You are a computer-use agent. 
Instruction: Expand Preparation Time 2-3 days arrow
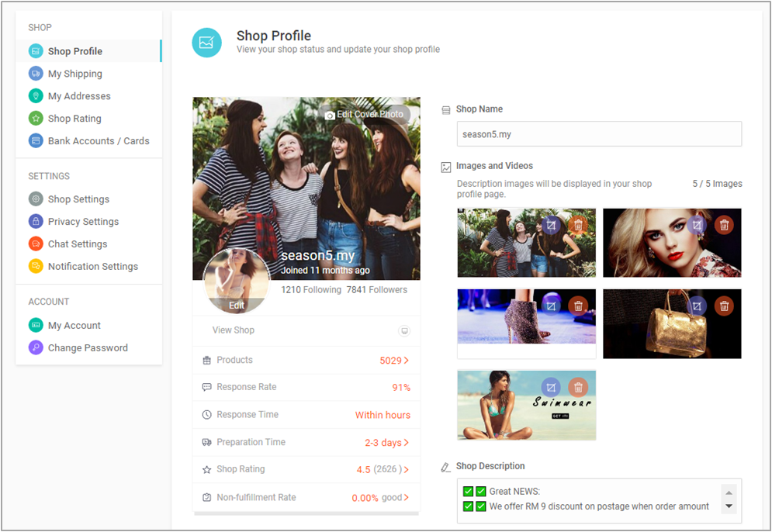407,442
